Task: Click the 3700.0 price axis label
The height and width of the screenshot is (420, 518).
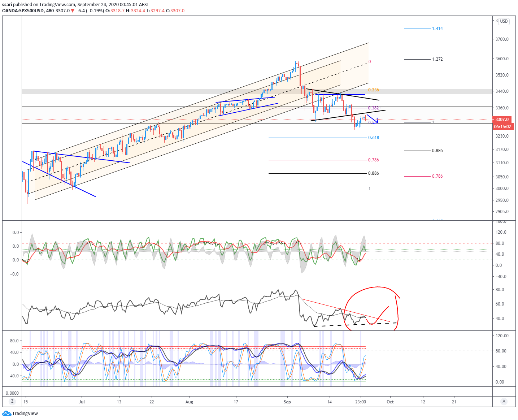Action: 502,39
